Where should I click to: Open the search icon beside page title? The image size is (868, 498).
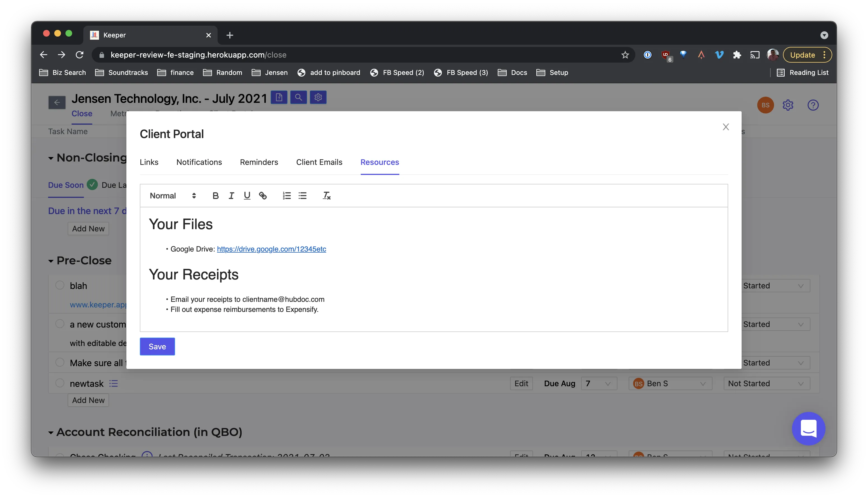(298, 97)
